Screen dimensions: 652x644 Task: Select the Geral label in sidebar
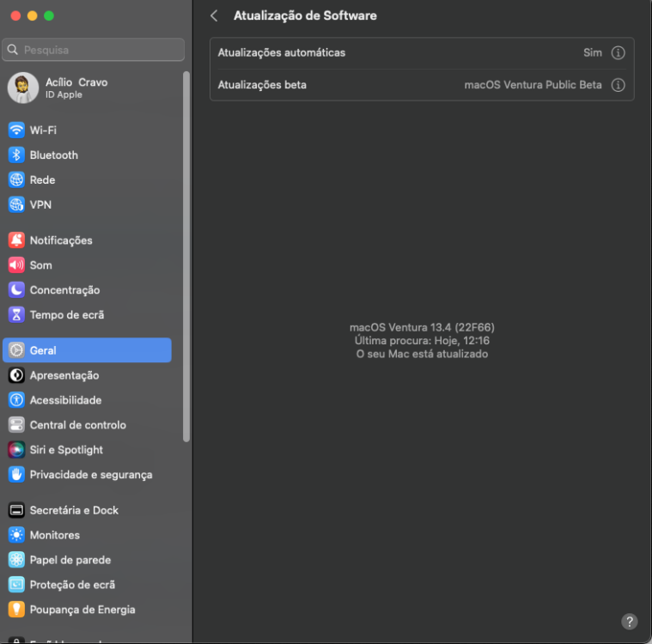pos(43,350)
